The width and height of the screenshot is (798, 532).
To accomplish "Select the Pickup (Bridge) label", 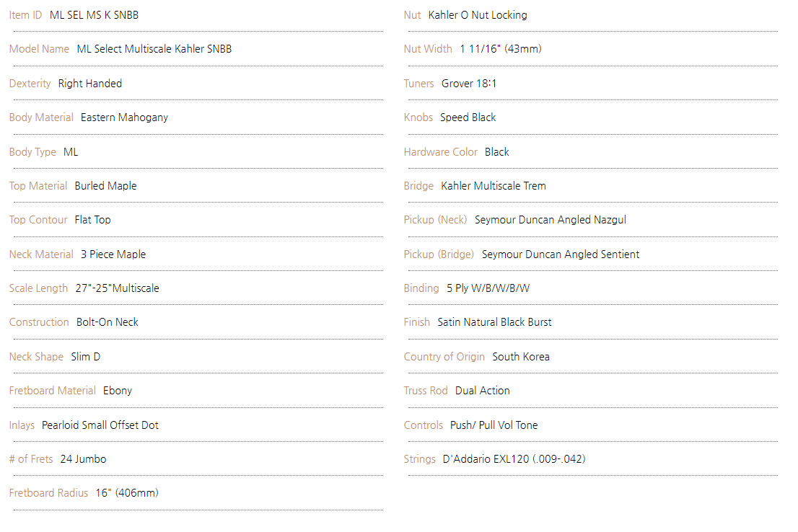I will (x=439, y=254).
